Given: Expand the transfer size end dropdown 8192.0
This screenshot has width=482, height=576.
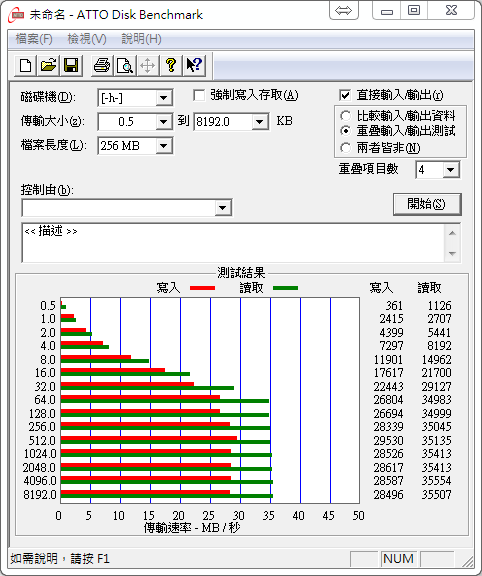Looking at the screenshot, I should (x=260, y=122).
